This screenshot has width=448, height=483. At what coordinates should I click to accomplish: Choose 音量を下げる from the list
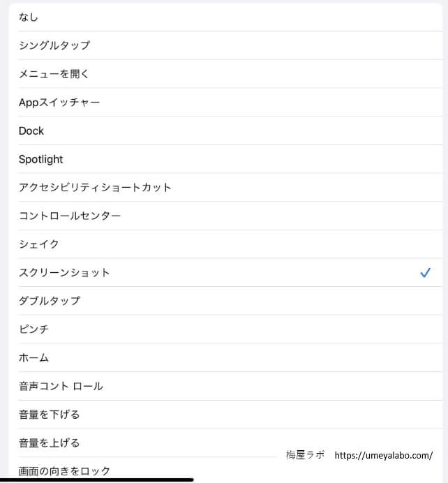click(225, 415)
